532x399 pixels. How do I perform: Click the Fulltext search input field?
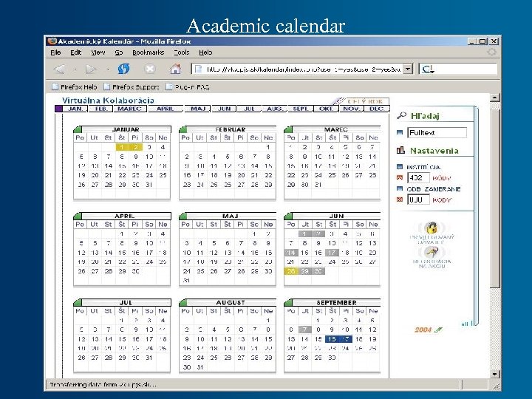(x=437, y=132)
